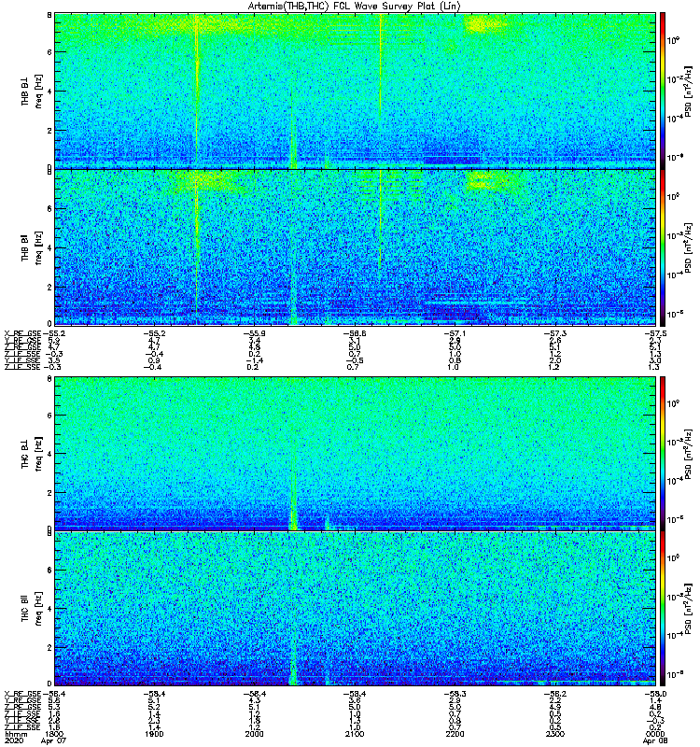The image size is (700, 747).
Task: Click the PSD [nT²/Hz] label of the THB B∥ panel
Action: point(688,247)
